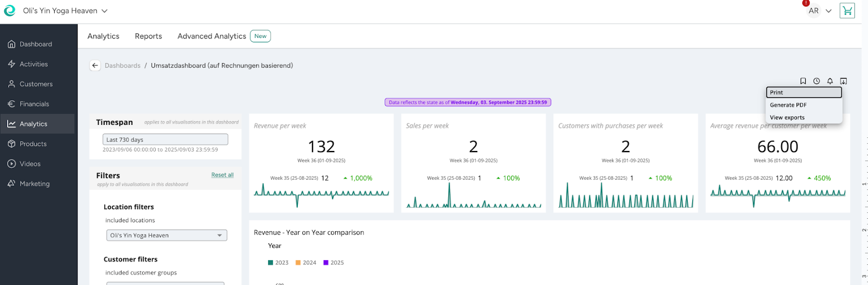Click the Last 730 days timespan field
Image resolution: width=868 pixels, height=285 pixels.
pyautogui.click(x=167, y=140)
